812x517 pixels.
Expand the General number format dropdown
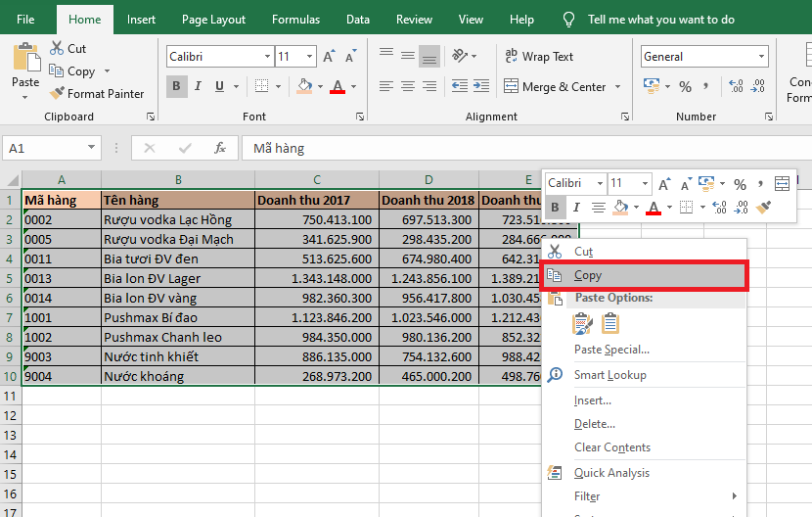pos(762,57)
